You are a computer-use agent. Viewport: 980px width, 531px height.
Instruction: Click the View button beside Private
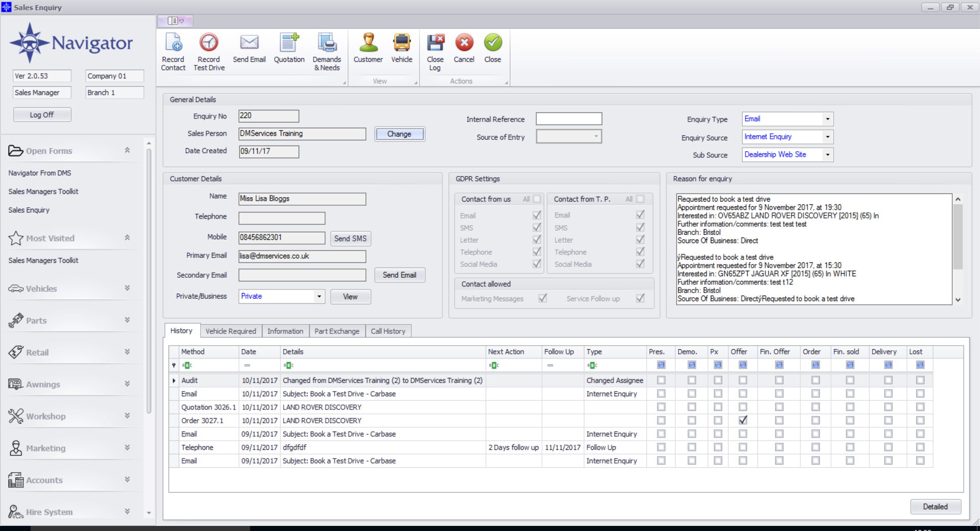click(350, 297)
